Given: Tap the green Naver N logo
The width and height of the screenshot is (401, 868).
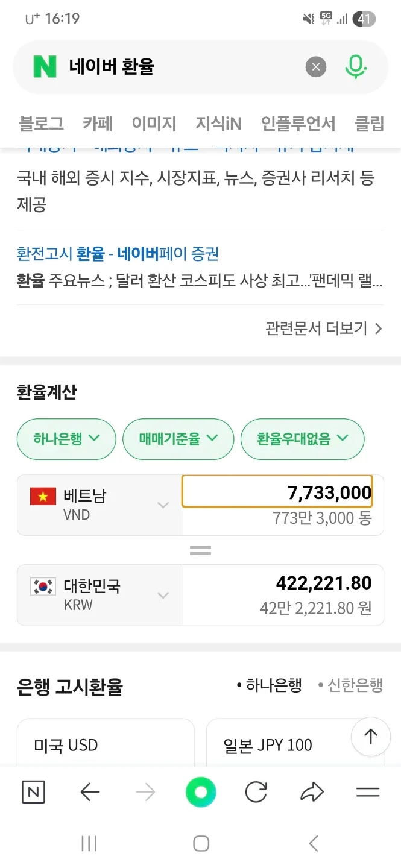Looking at the screenshot, I should tap(45, 66).
